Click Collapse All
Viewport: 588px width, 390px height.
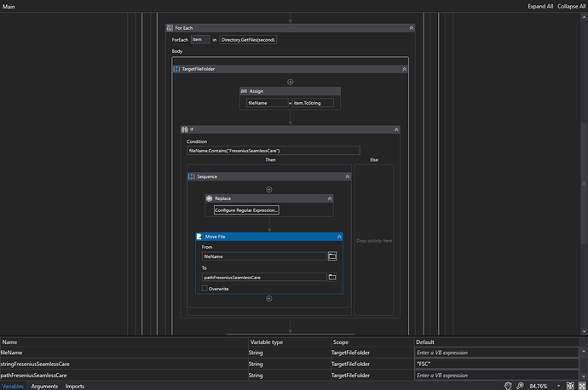click(x=571, y=6)
